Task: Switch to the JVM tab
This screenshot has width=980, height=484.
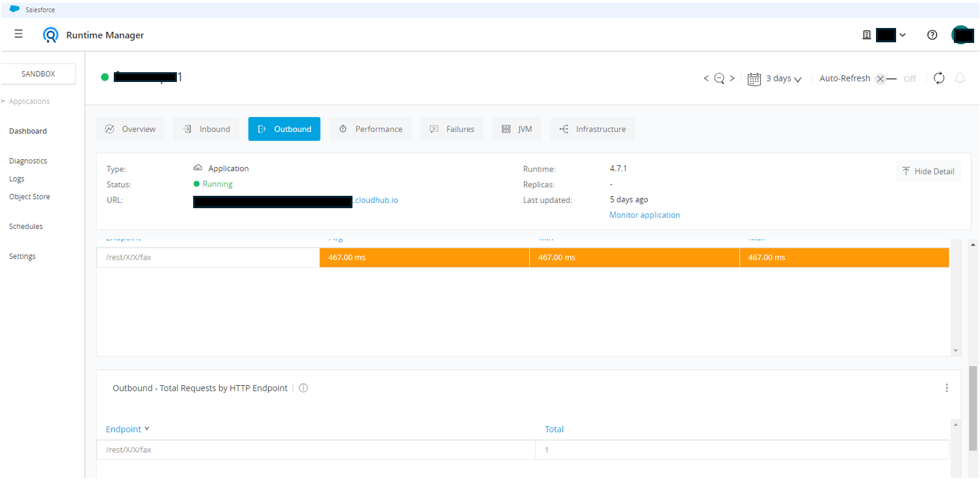Action: coord(517,129)
